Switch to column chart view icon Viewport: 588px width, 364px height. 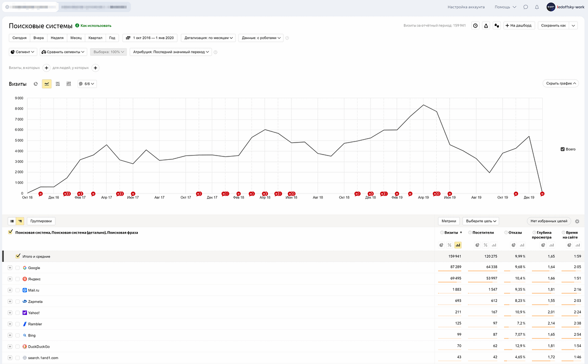tap(69, 84)
